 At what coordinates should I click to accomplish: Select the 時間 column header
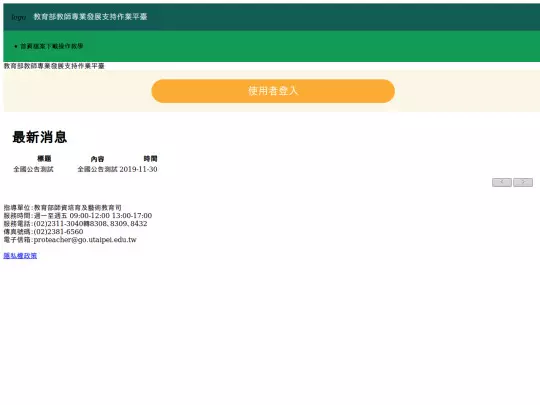[x=150, y=159]
